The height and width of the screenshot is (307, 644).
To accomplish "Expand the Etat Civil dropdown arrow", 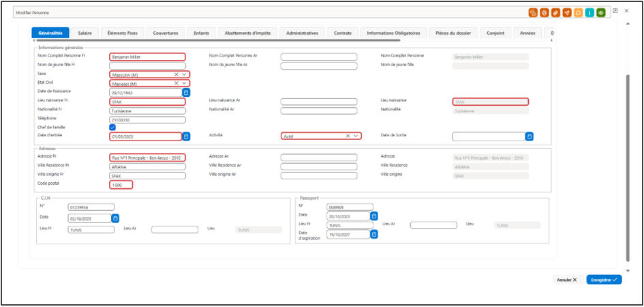I will 184,83.
